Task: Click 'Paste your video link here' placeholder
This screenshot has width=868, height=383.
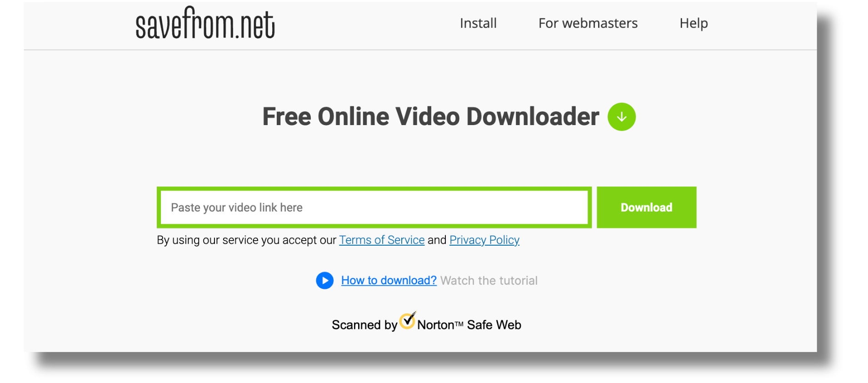Action: [x=237, y=208]
